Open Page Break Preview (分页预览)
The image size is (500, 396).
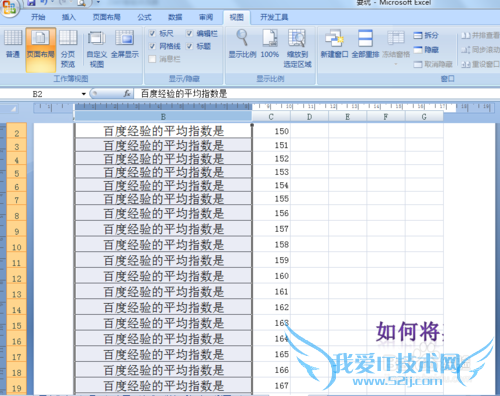tap(68, 49)
